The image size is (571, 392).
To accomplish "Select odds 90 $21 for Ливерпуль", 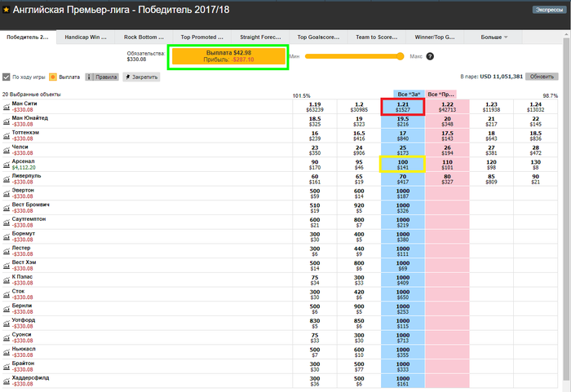I will (x=535, y=178).
